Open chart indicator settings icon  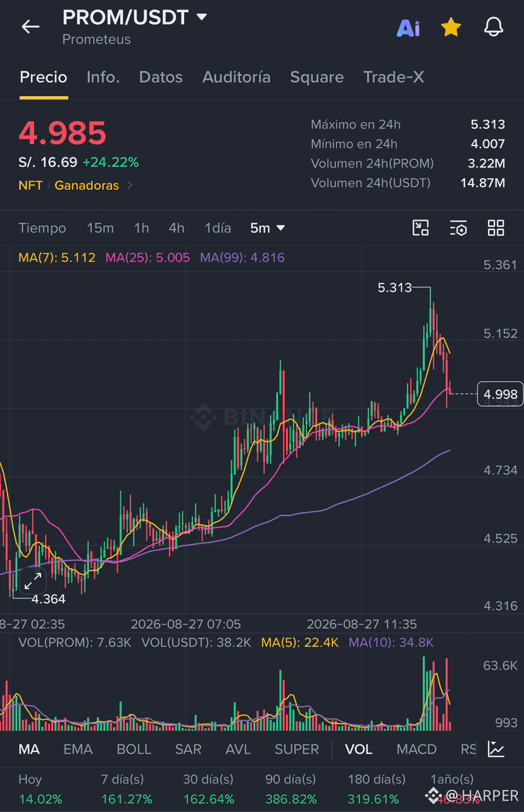click(458, 228)
